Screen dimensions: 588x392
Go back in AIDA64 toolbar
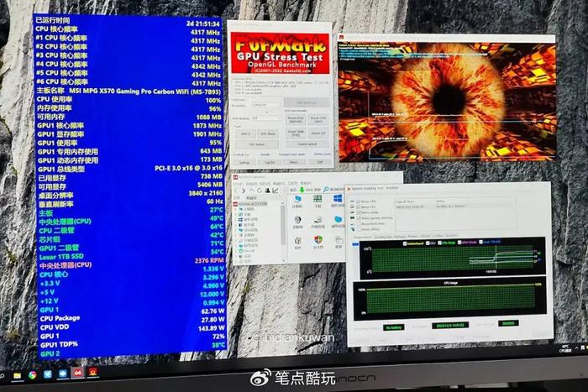click(x=236, y=191)
